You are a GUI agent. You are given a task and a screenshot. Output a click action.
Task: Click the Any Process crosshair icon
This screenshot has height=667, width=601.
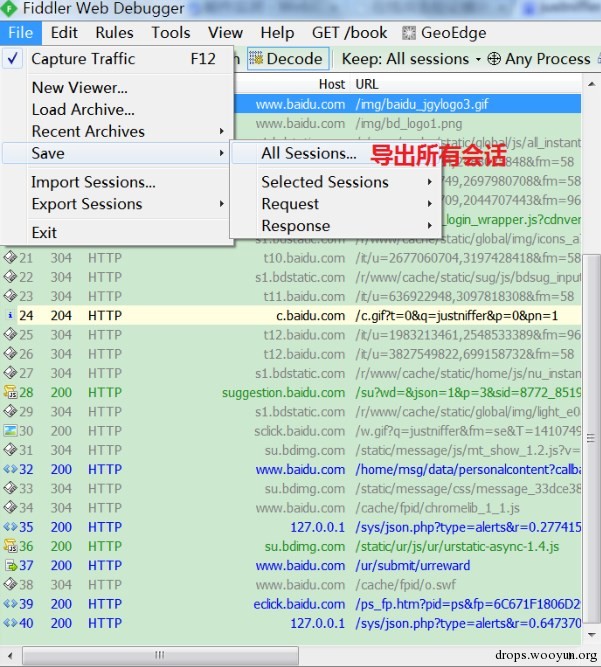pyautogui.click(x=494, y=58)
